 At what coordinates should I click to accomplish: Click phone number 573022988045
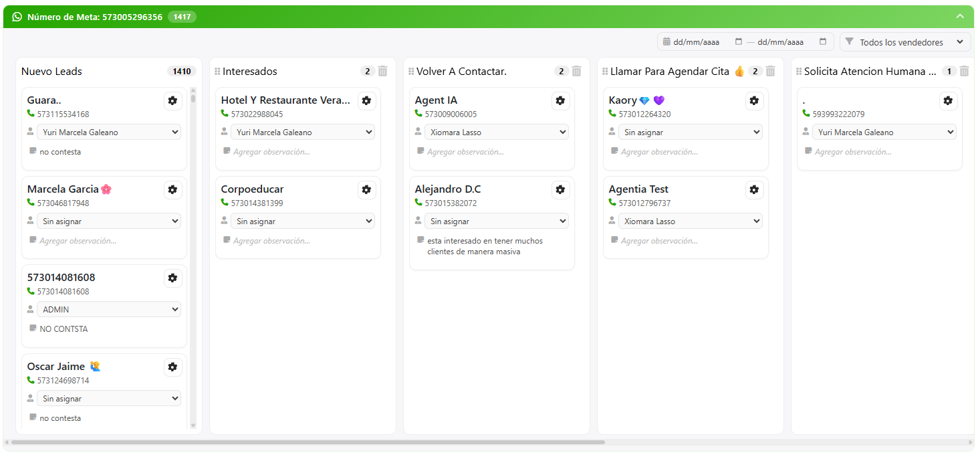[257, 114]
